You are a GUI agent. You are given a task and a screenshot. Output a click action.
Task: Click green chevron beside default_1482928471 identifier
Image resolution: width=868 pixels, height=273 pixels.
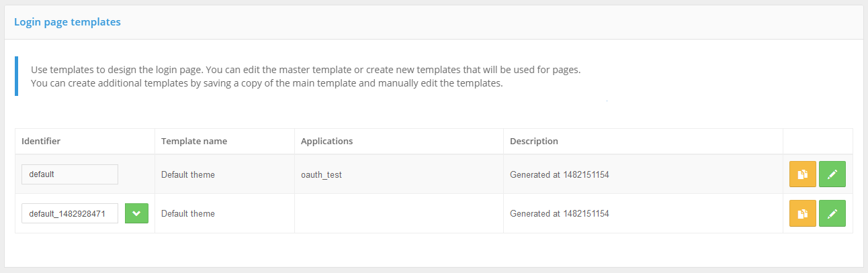click(136, 213)
